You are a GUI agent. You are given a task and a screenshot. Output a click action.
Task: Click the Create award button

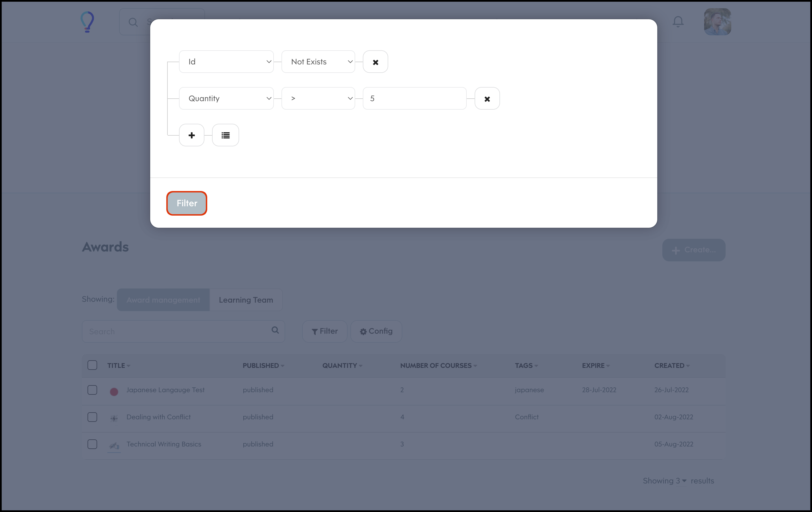coord(694,250)
